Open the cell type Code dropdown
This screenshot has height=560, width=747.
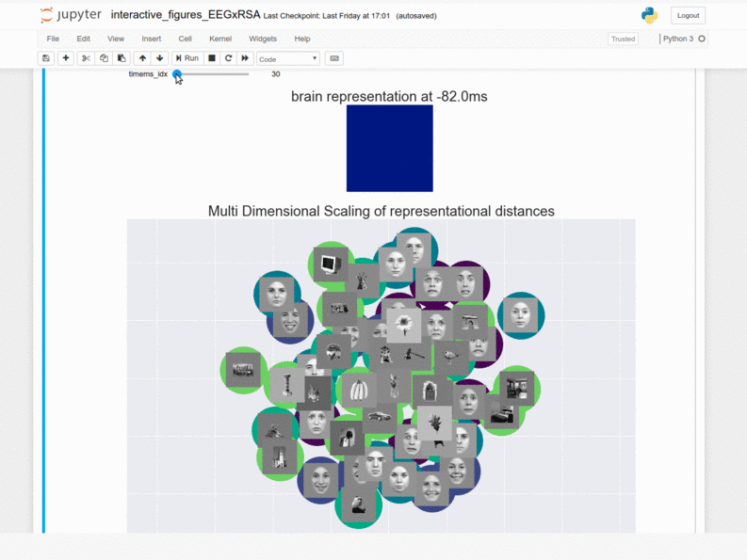[x=288, y=58]
